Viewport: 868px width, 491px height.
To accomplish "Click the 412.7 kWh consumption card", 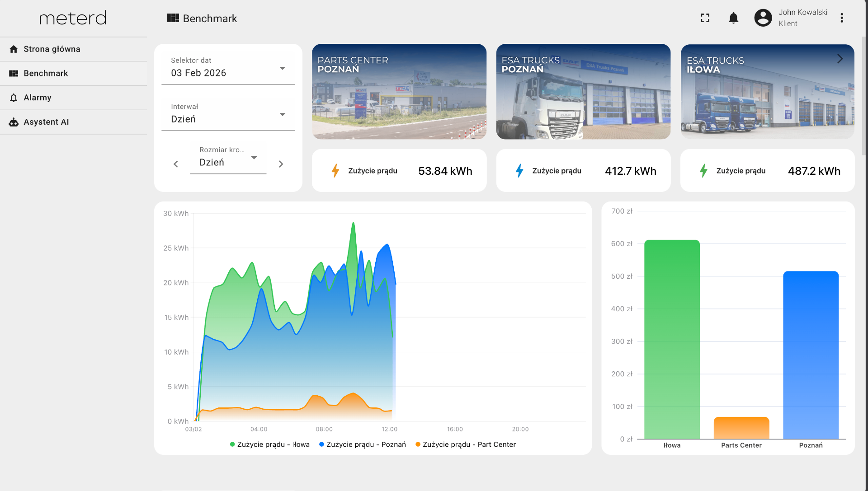I will click(583, 171).
